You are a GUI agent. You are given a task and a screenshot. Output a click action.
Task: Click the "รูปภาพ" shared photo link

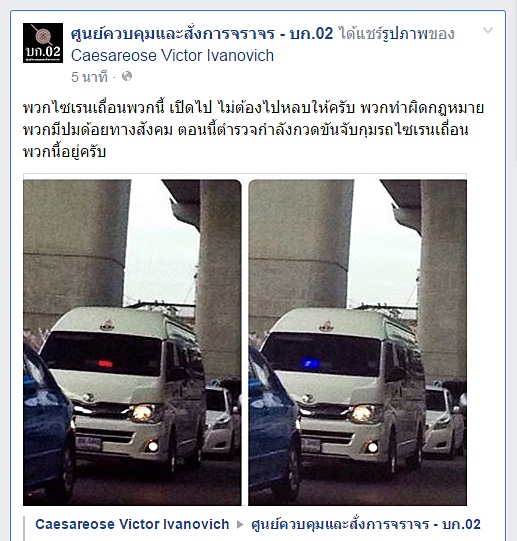pos(405,34)
